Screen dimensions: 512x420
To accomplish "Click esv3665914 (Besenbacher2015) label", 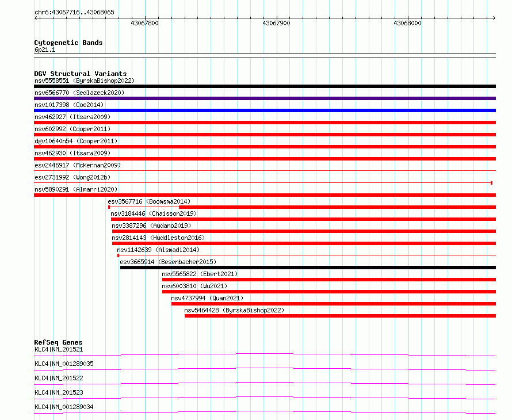I will 168,262.
